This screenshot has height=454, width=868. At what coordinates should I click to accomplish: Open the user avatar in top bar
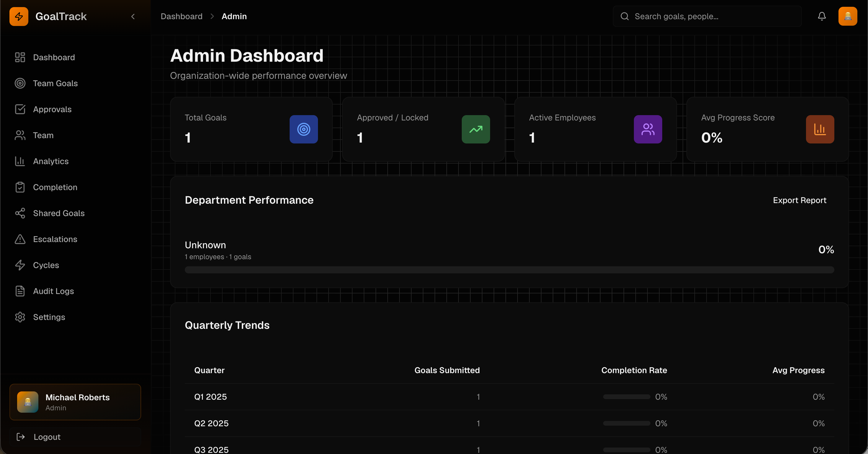click(848, 16)
